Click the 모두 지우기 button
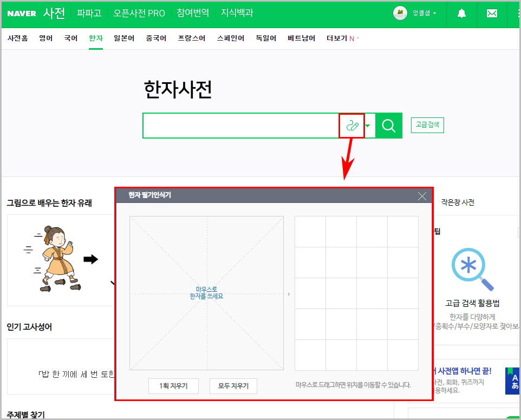This screenshot has height=420, width=521. (x=233, y=386)
